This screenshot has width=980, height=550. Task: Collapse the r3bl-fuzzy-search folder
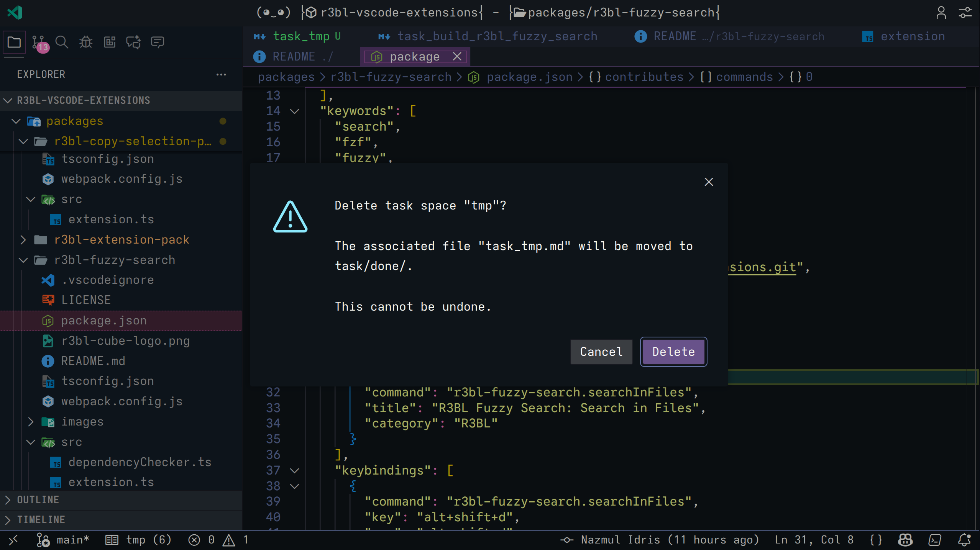23,260
